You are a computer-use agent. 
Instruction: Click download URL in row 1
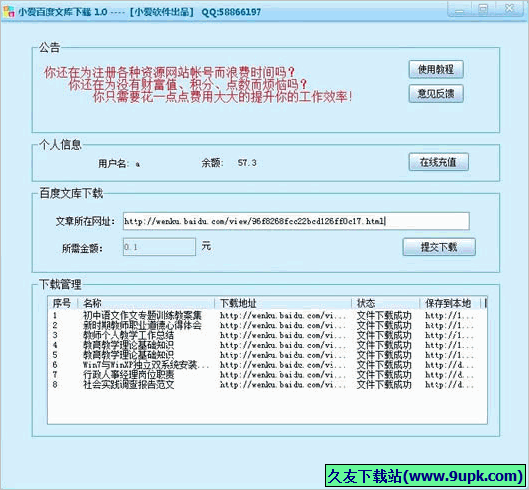pos(283,316)
